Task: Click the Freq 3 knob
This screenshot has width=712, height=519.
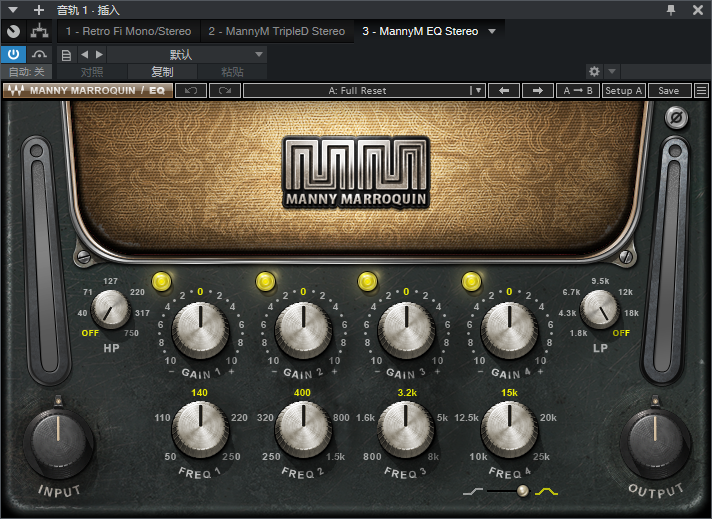Action: tap(406, 429)
